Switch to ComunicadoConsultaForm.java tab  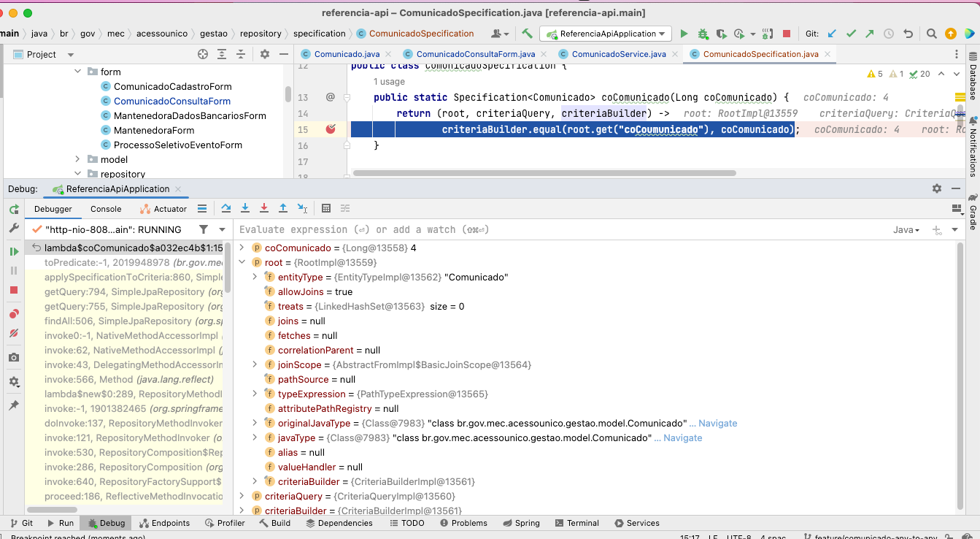(x=475, y=54)
